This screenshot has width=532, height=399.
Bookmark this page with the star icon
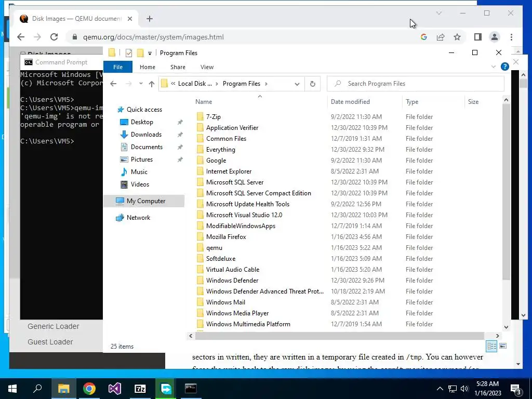pos(457,37)
